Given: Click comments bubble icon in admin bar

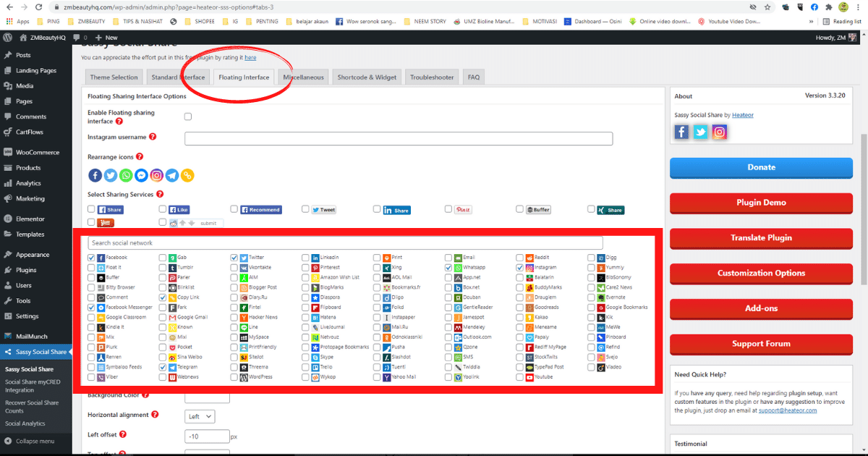Looking at the screenshot, I should coord(75,37).
